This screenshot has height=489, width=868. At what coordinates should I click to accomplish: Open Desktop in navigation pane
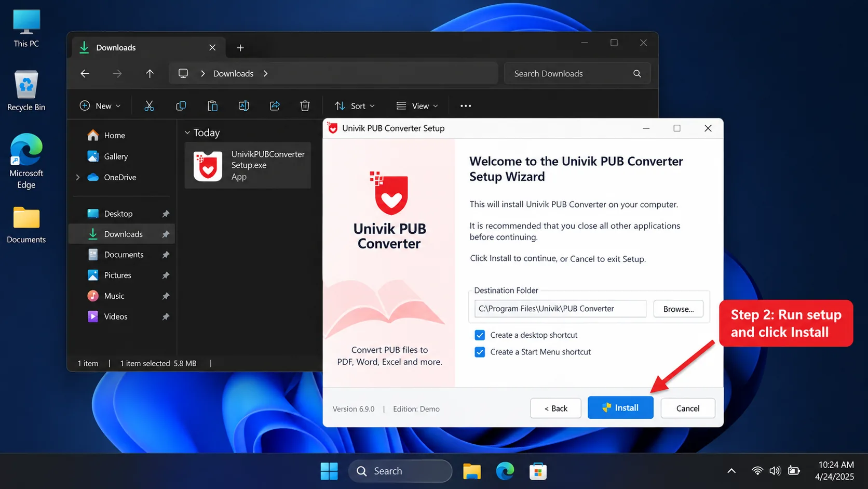tap(118, 214)
